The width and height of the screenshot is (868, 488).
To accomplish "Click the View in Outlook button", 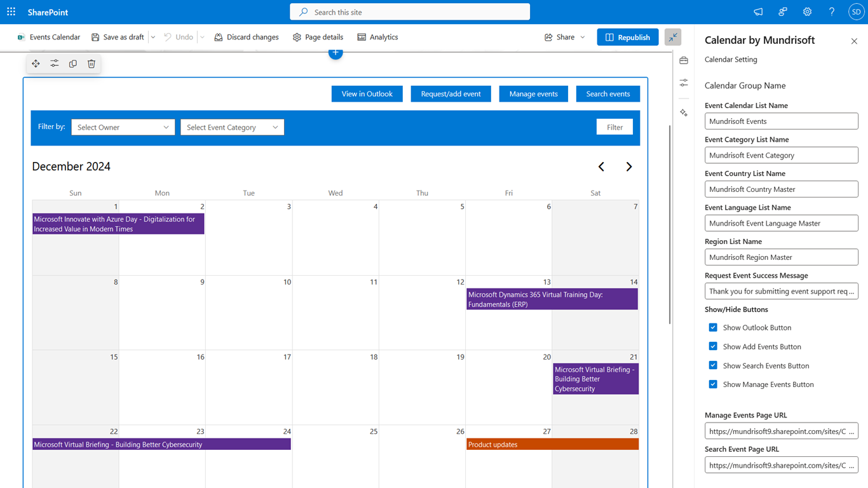I will [367, 94].
